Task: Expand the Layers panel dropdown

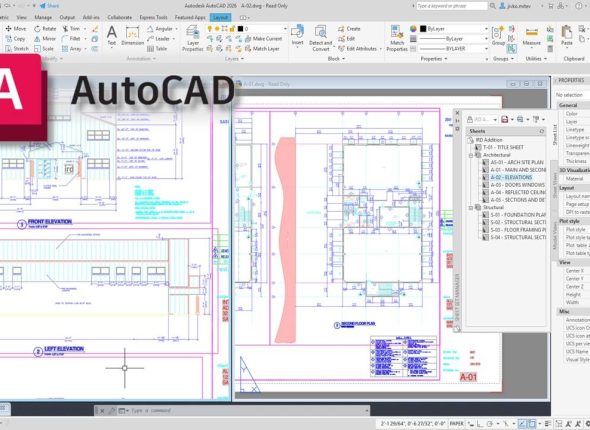Action: [x=234, y=59]
